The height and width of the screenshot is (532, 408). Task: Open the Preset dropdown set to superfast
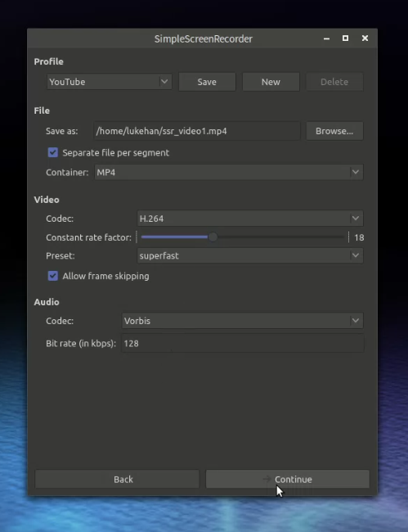pyautogui.click(x=250, y=255)
